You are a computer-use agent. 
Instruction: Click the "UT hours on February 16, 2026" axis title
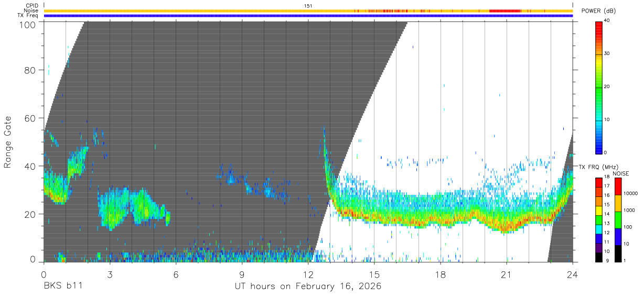(308, 287)
